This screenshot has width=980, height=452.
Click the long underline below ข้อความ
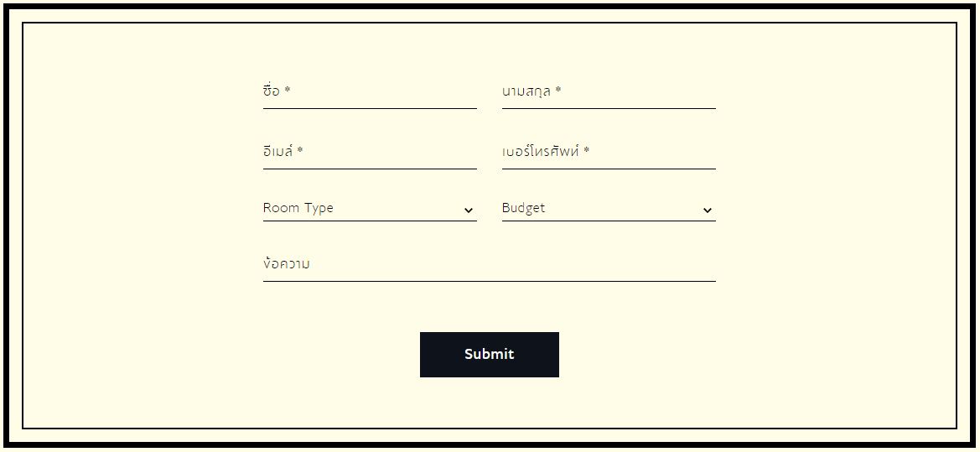point(490,281)
